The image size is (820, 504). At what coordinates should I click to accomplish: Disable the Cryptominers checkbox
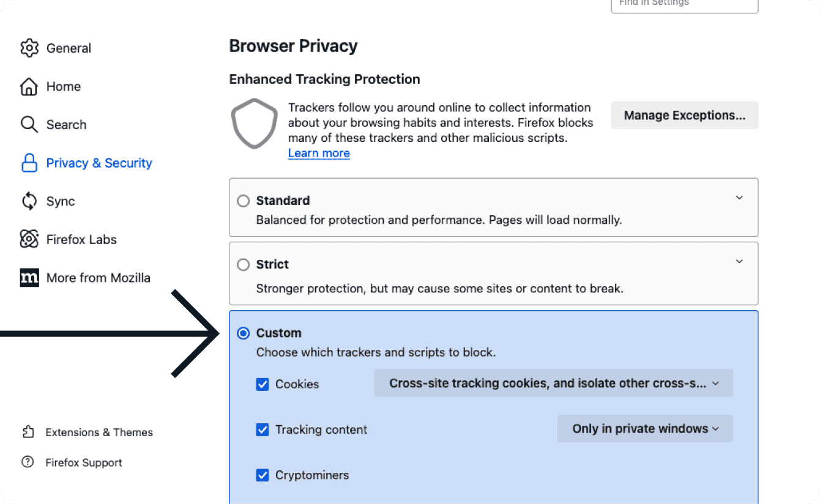coord(263,475)
